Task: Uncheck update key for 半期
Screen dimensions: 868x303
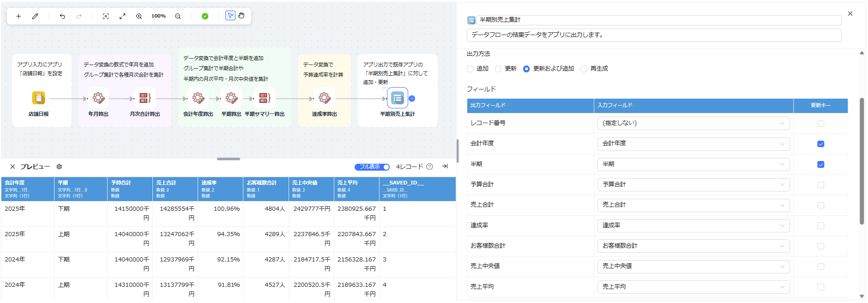Action: click(x=820, y=164)
